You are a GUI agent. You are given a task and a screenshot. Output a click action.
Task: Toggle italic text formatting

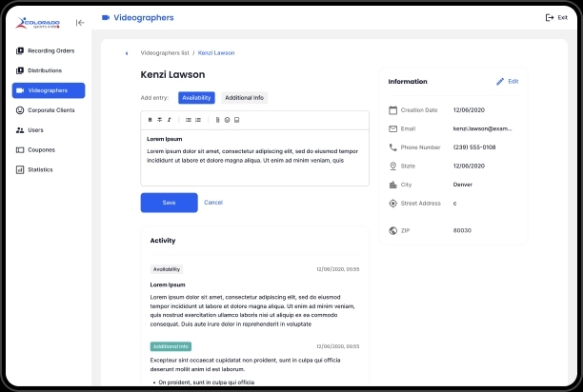[x=170, y=120]
